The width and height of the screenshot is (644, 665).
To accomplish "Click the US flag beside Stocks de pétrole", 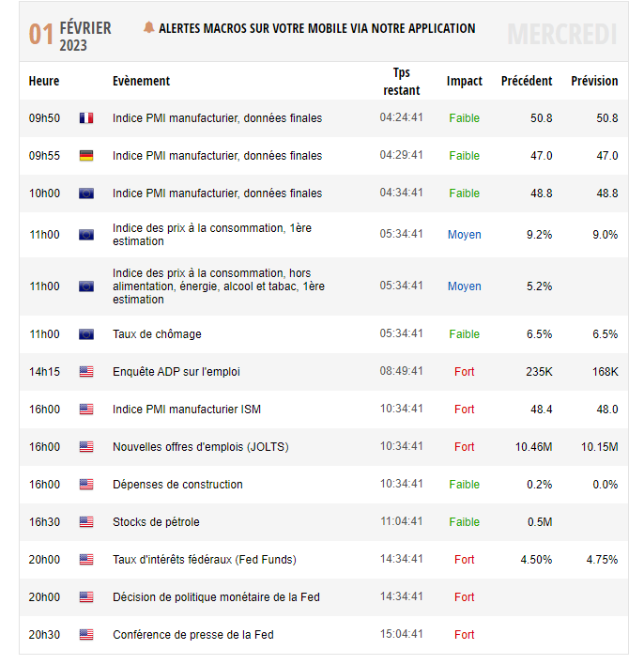I will click(86, 522).
